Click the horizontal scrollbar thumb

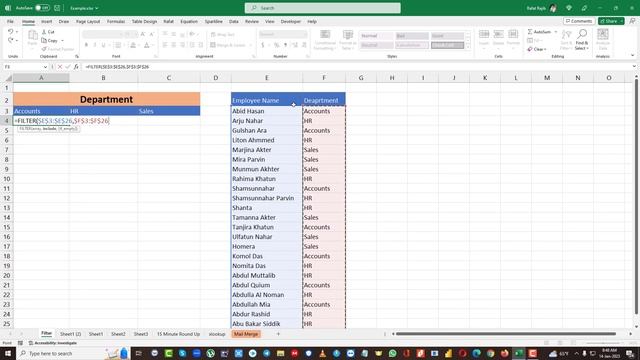(x=505, y=334)
